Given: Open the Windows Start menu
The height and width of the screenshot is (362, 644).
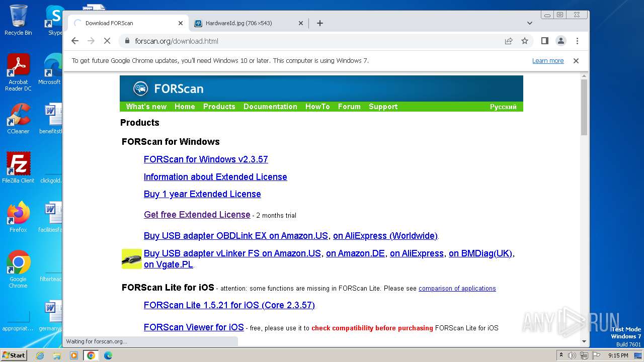Looking at the screenshot, I should 14,355.
